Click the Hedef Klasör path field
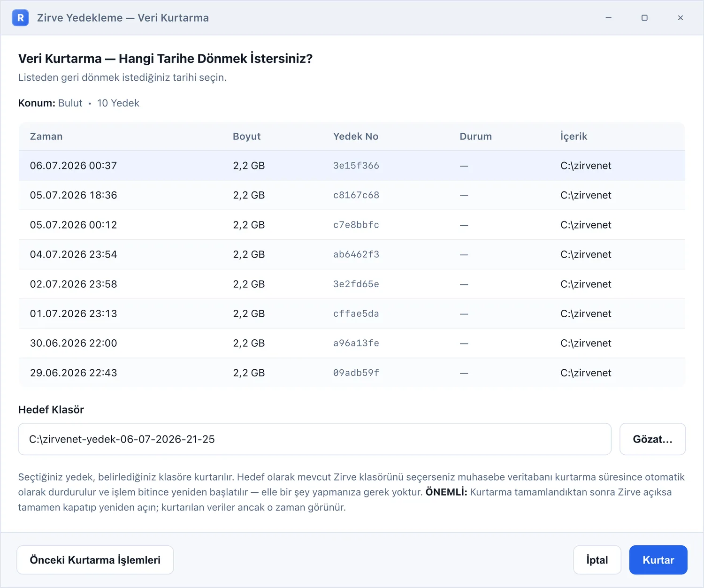The height and width of the screenshot is (588, 704). click(x=314, y=439)
